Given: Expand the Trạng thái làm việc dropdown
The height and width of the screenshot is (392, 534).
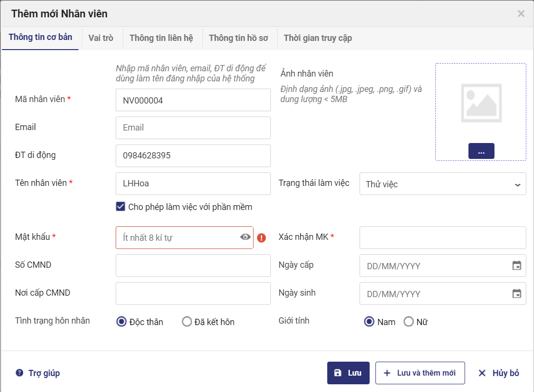Looking at the screenshot, I should [x=442, y=184].
